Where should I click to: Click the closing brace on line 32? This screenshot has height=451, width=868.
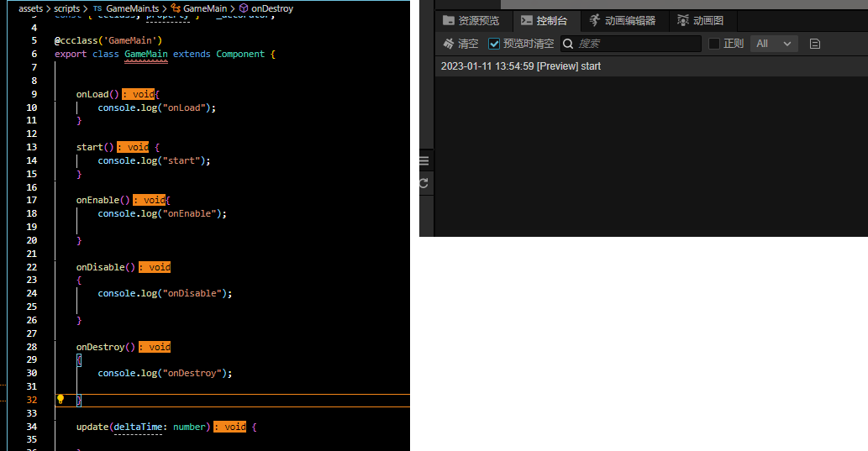[79, 400]
